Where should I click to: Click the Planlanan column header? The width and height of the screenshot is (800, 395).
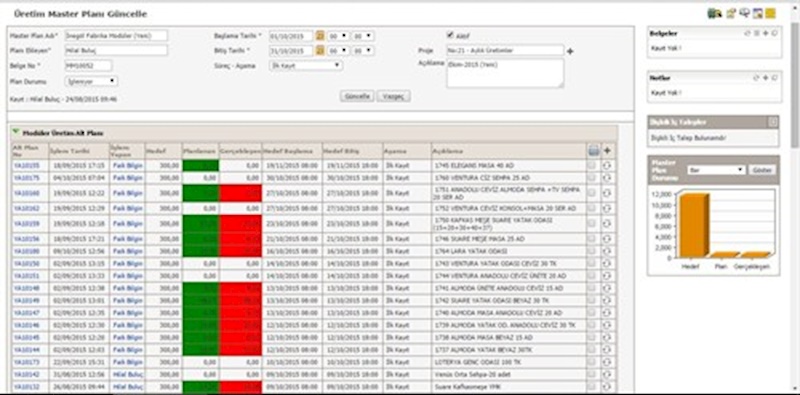[x=200, y=151]
